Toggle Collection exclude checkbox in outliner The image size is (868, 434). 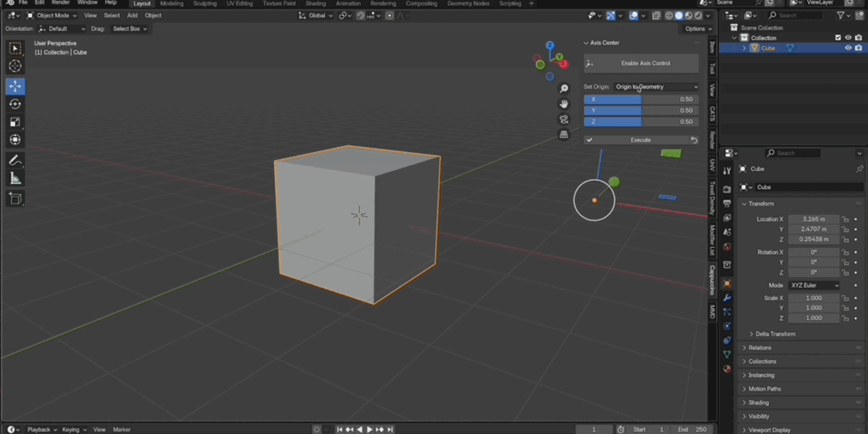pyautogui.click(x=838, y=38)
